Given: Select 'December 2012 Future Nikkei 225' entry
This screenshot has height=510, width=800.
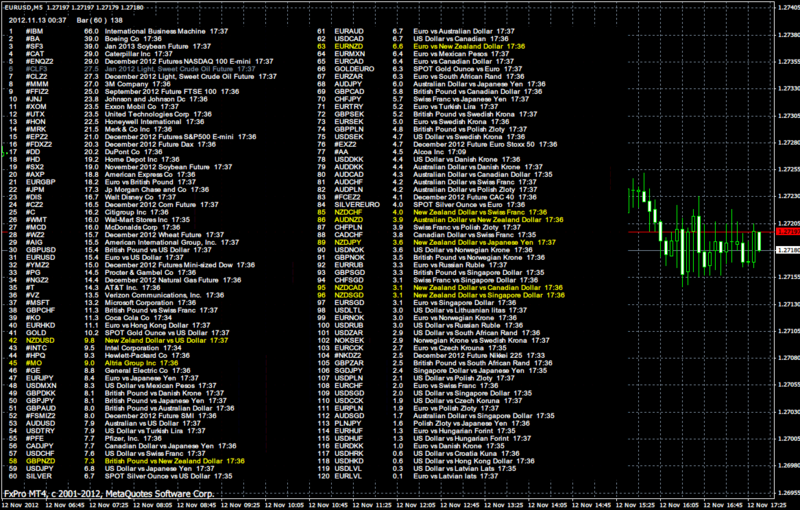Looking at the screenshot, I should 468,356.
